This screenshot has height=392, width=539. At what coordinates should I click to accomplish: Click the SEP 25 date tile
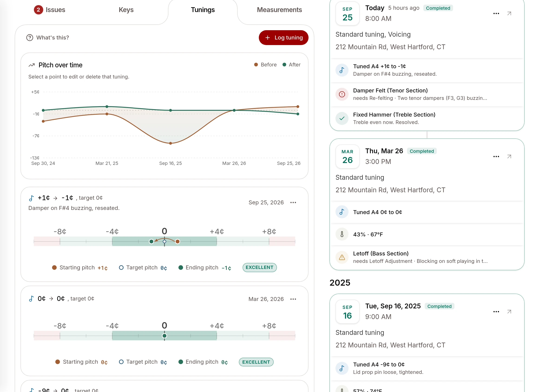348,13
